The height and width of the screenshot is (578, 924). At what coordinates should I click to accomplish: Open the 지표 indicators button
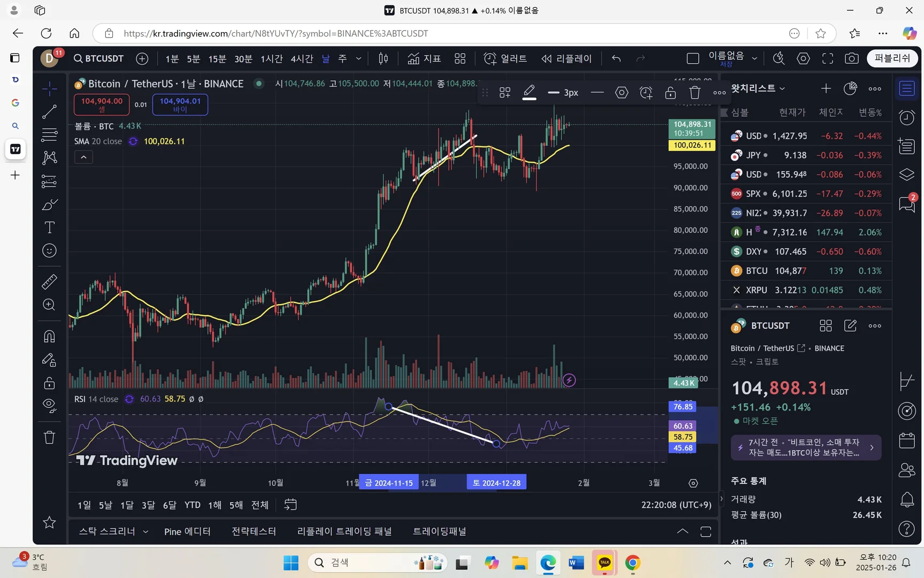point(424,59)
